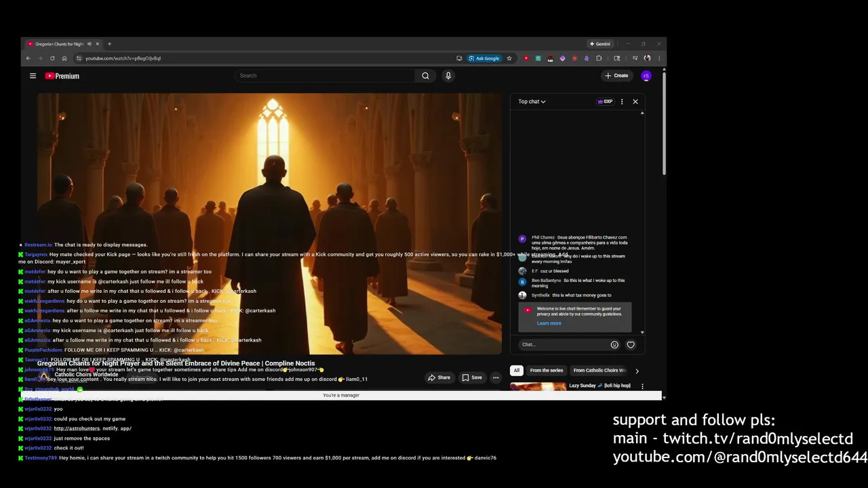868x488 pixels.
Task: Show more chips with the right arrow
Action: [x=637, y=371]
